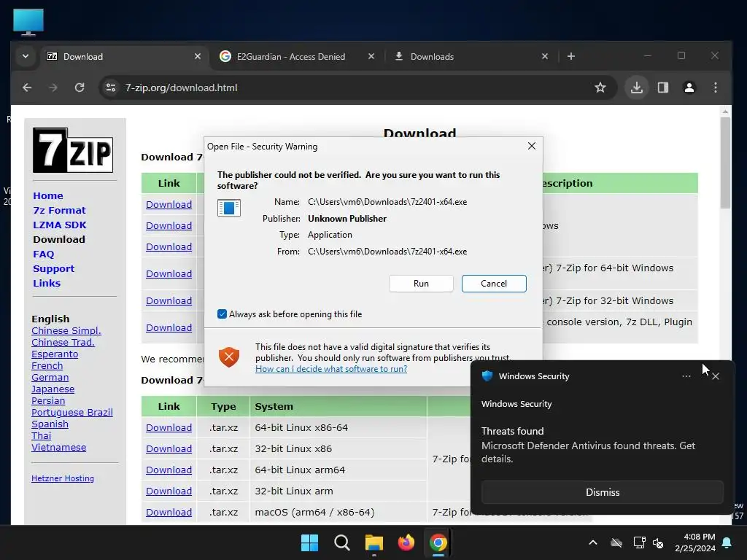Open Chrome downloads tray icon

point(636,87)
